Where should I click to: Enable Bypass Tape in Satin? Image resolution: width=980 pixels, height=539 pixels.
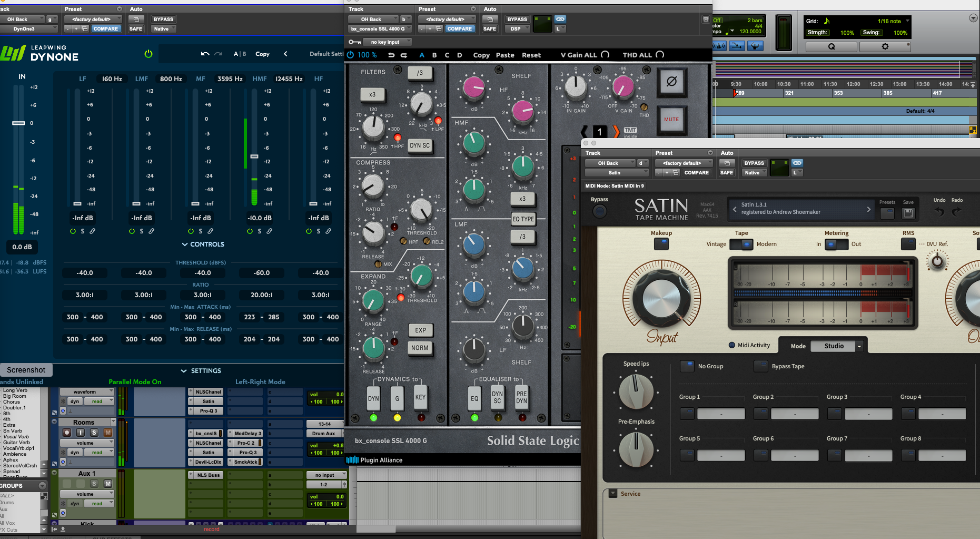pyautogui.click(x=760, y=366)
